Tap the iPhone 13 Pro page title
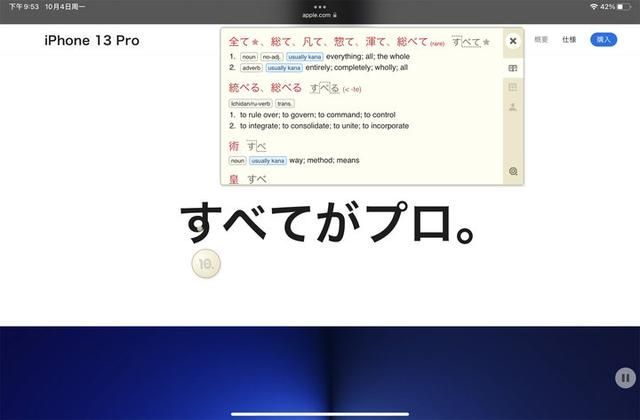The height and width of the screenshot is (420, 640). [x=92, y=40]
